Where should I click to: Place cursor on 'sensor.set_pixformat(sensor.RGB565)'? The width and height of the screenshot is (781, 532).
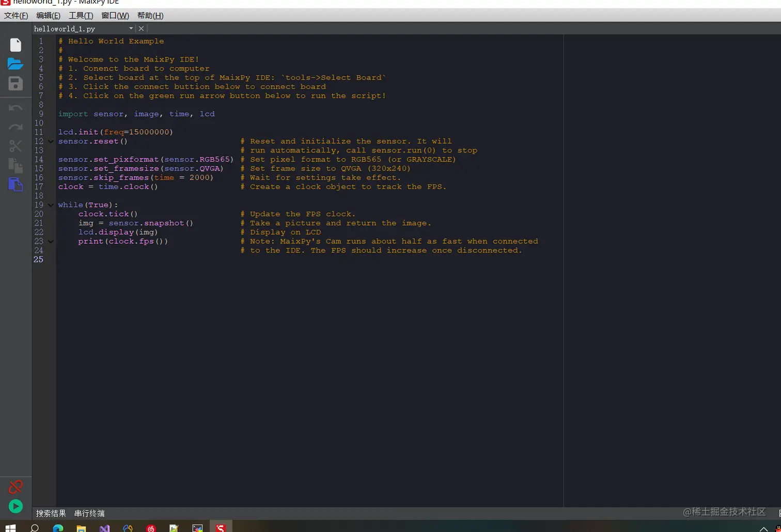pyautogui.click(x=146, y=160)
